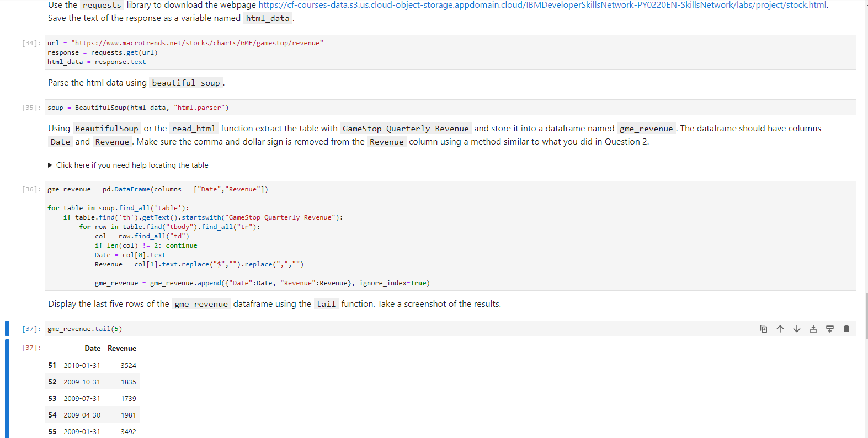868x438 pixels.
Task: Click the [35]: cell prompt
Action: pos(31,108)
